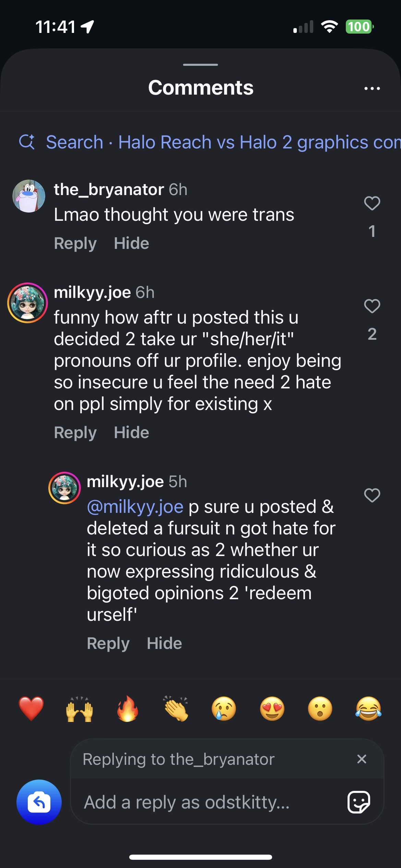
Task: Tap the fire emoji quick reaction
Action: tap(127, 709)
